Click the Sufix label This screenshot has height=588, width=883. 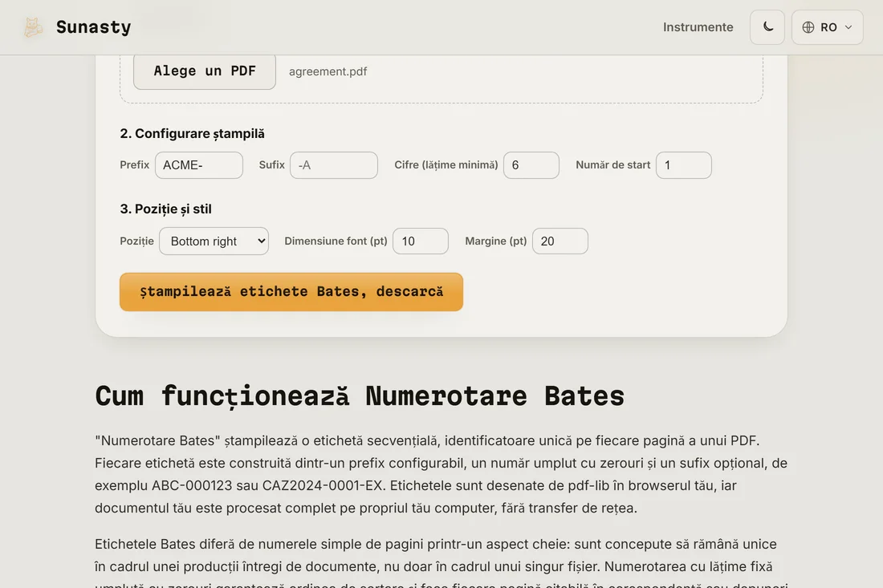pyautogui.click(x=271, y=165)
